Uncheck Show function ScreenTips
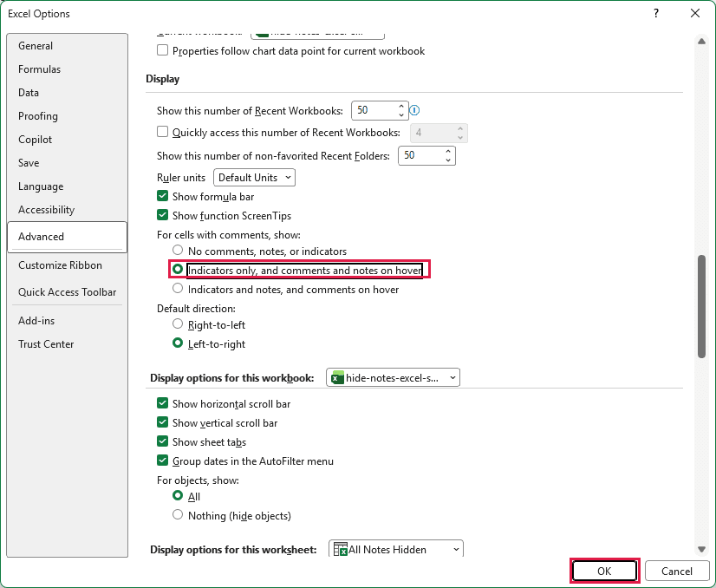716x588 pixels. point(163,215)
